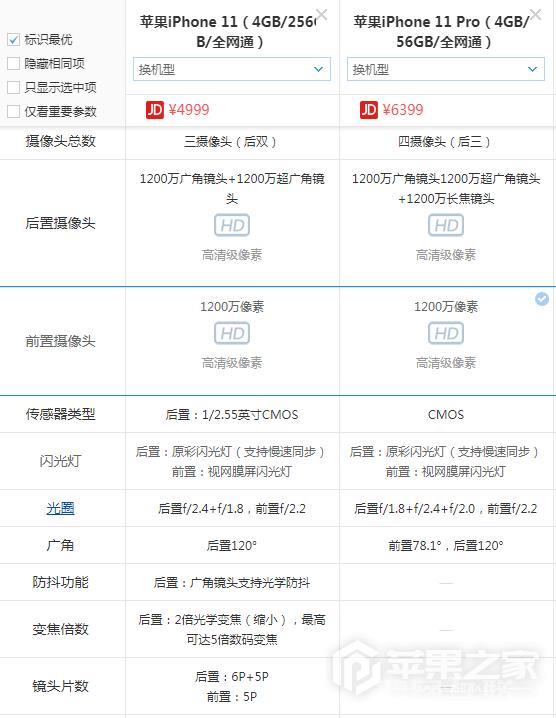Click 1200万广角镜头+1200万超广角镜头 text
Screen dimensions: 556x718
click(232, 189)
